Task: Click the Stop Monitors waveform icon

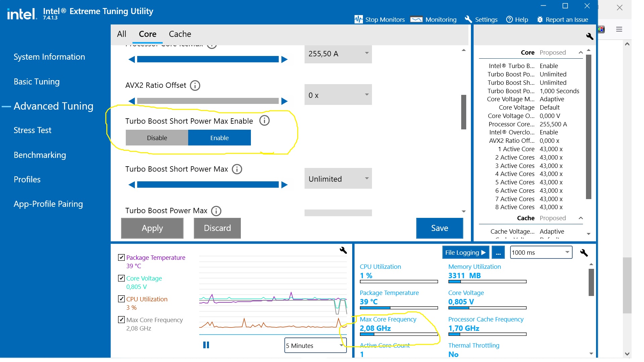Action: (x=358, y=19)
